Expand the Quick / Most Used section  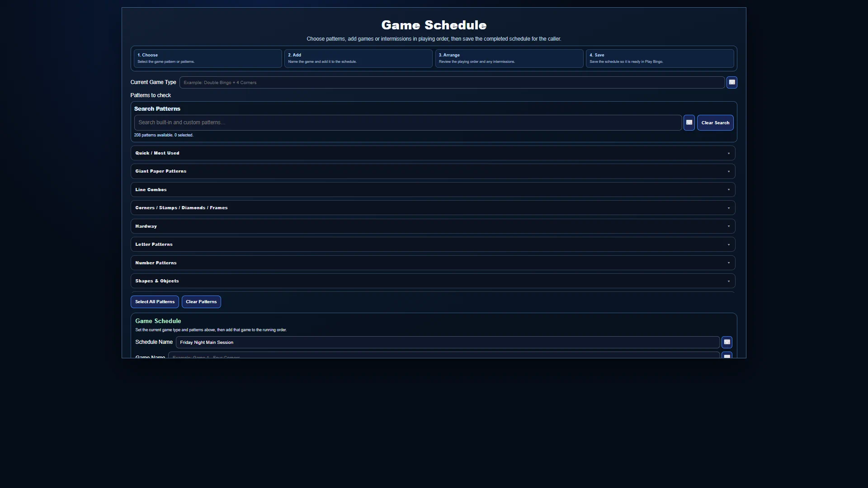pos(433,153)
